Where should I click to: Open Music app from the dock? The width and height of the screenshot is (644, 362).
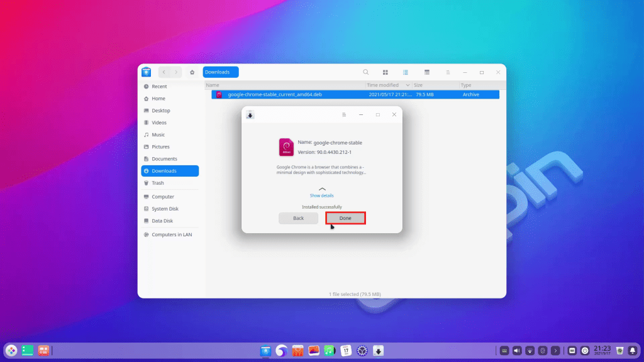coord(330,351)
